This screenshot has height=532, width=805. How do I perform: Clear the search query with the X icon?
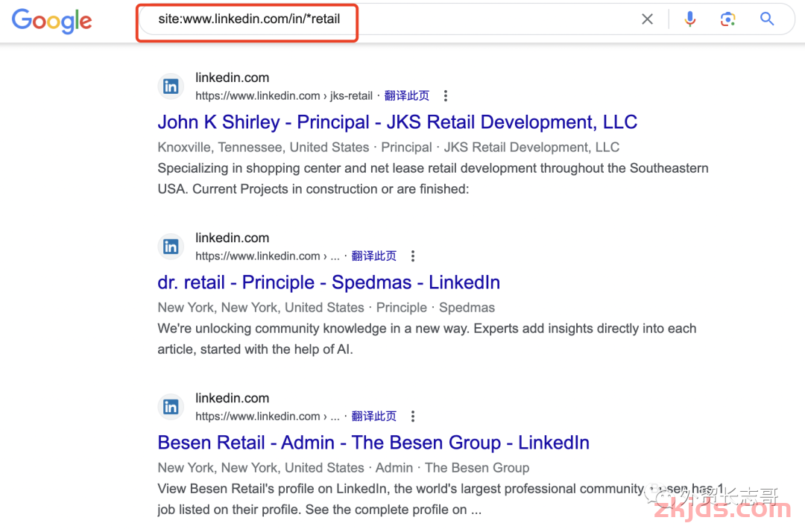648,19
